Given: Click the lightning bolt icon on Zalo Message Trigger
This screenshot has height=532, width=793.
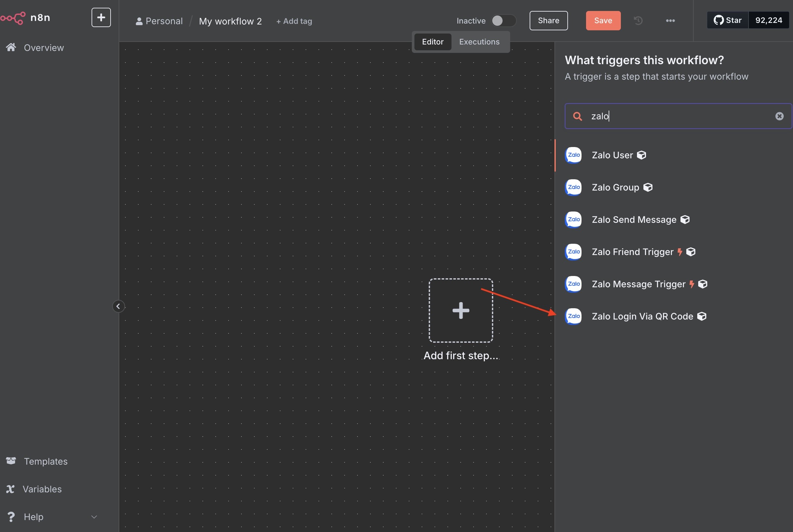Looking at the screenshot, I should [x=691, y=284].
